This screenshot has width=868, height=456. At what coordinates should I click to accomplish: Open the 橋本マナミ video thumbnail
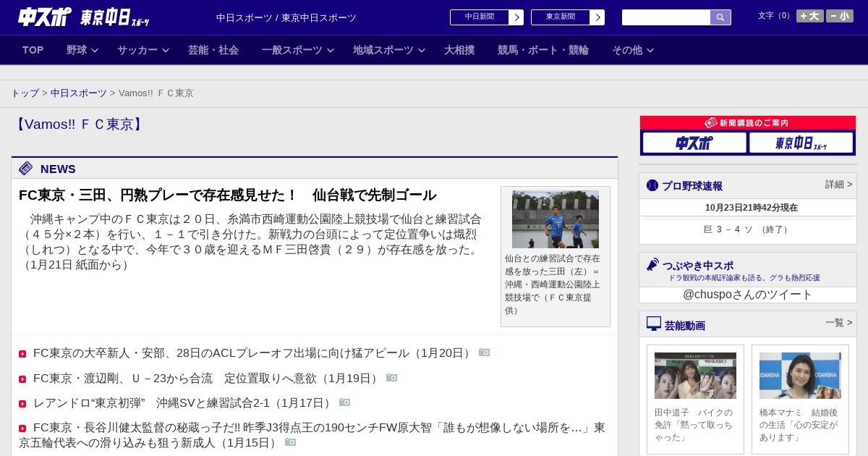click(x=800, y=376)
